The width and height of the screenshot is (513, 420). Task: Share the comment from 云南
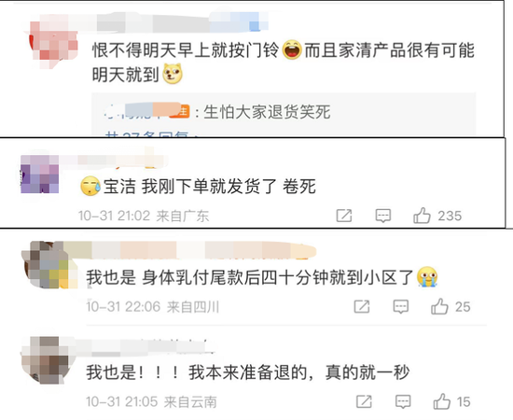(x=364, y=401)
